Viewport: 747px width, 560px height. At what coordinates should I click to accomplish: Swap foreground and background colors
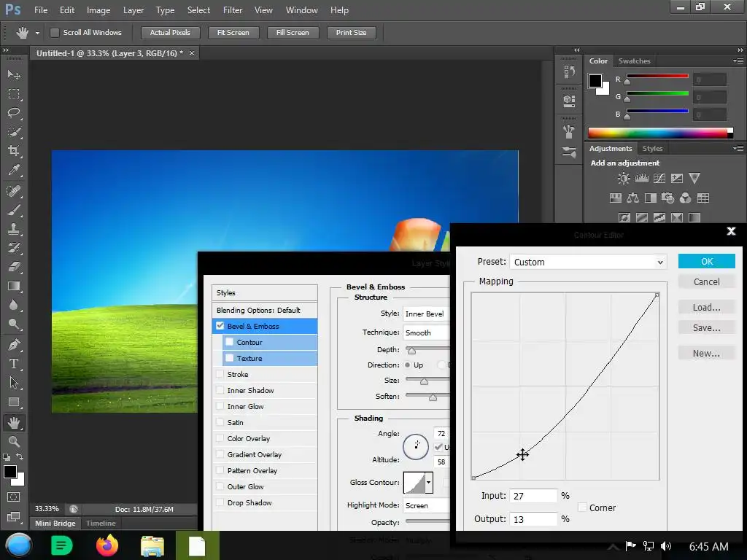20,456
